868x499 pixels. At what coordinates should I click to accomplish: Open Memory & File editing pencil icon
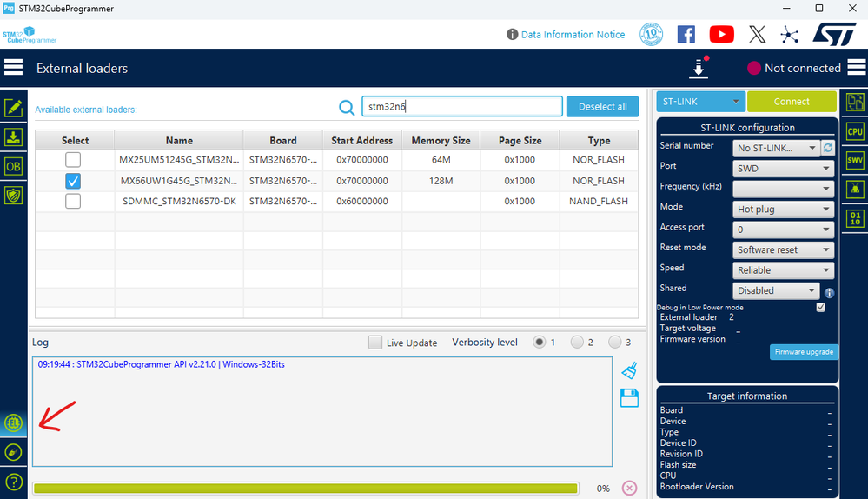(13, 108)
